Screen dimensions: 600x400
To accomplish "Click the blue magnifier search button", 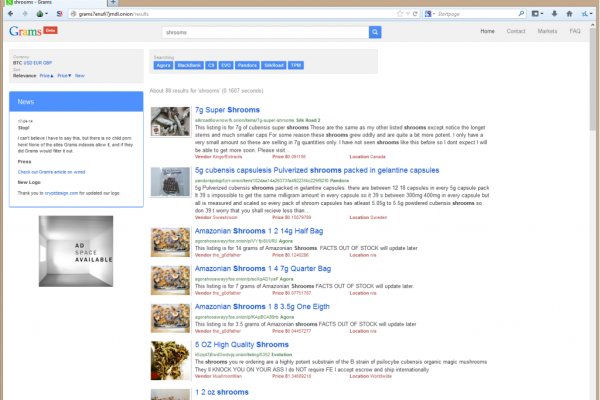I will point(375,32).
